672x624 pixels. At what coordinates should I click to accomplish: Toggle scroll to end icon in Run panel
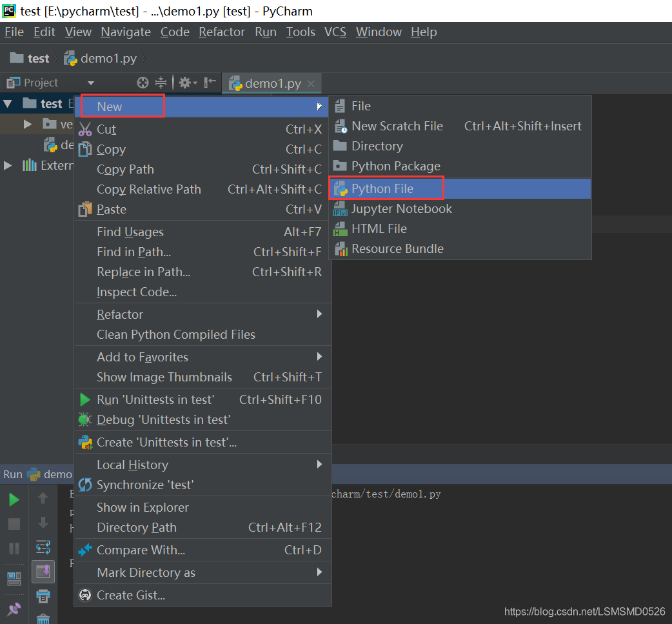pos(43,572)
